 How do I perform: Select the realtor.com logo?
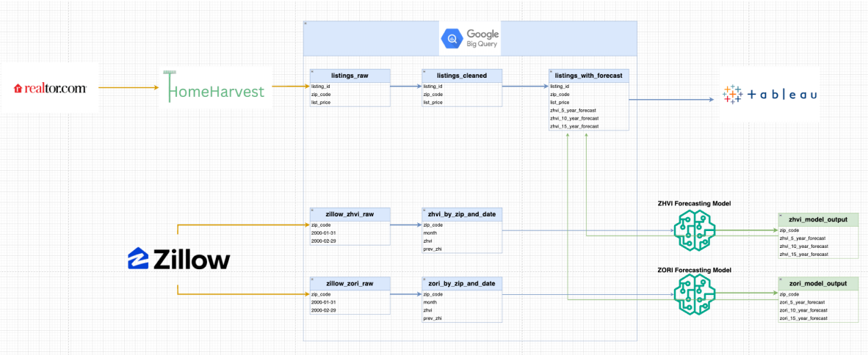[x=50, y=87]
